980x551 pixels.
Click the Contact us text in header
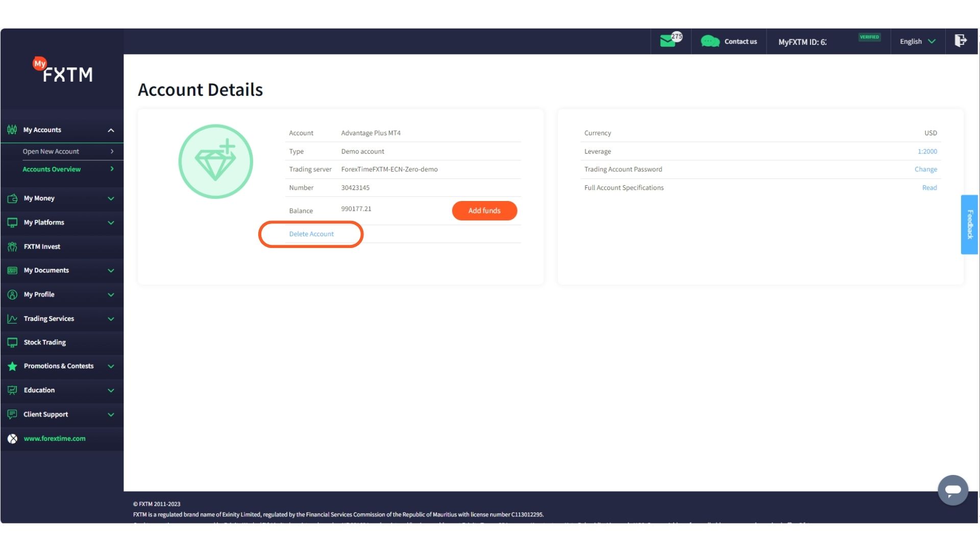pyautogui.click(x=741, y=42)
